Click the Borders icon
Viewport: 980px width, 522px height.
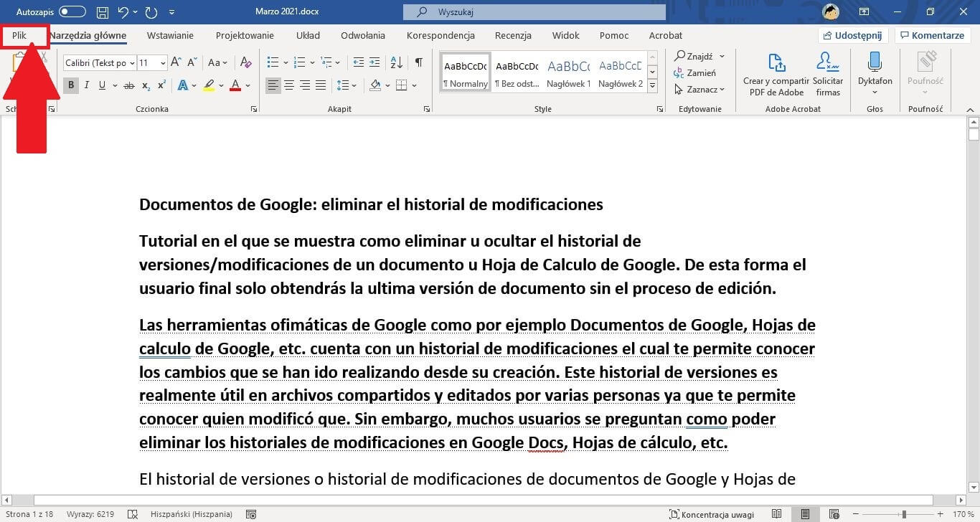(x=402, y=85)
